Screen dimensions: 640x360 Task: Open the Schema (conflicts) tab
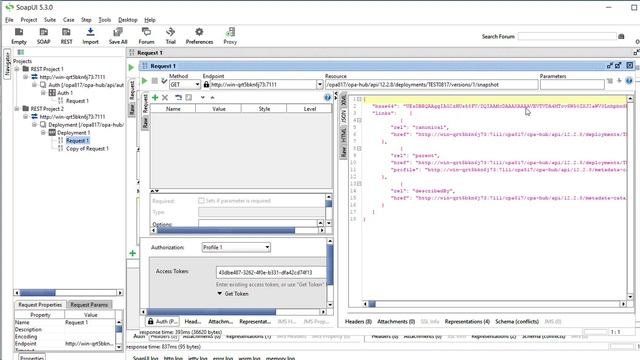click(x=517, y=322)
